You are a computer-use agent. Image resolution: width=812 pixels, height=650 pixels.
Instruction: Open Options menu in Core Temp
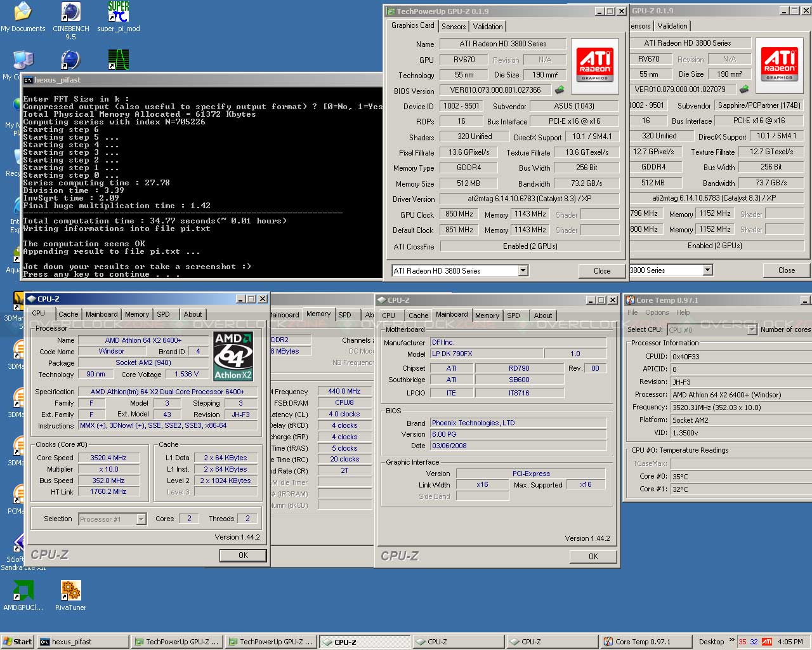(657, 312)
